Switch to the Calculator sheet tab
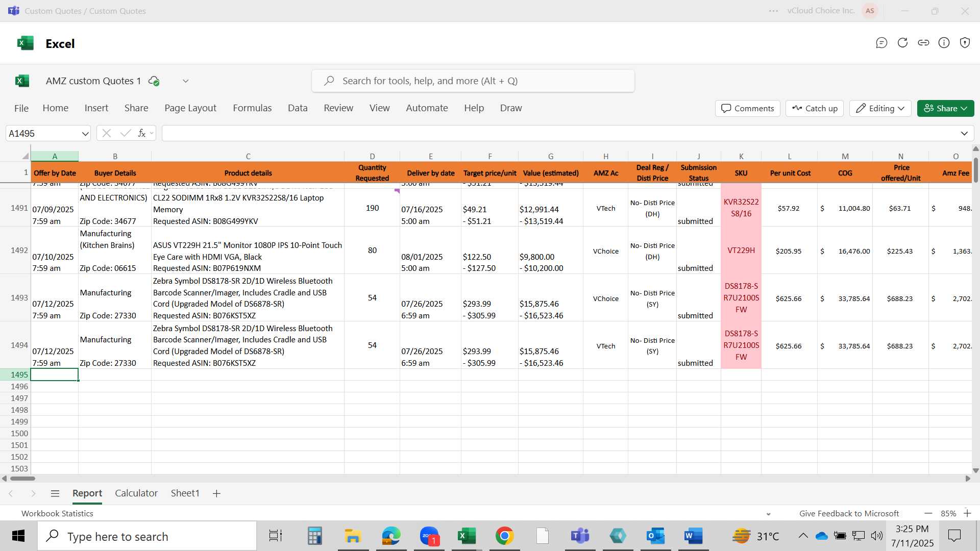The height and width of the screenshot is (551, 980). 136,493
